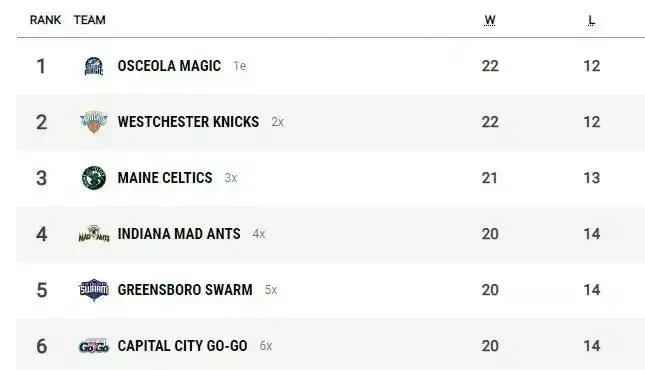Image resolution: width=645 pixels, height=370 pixels.
Task: Click the Greensboro Swarm team logo
Action: [94, 290]
